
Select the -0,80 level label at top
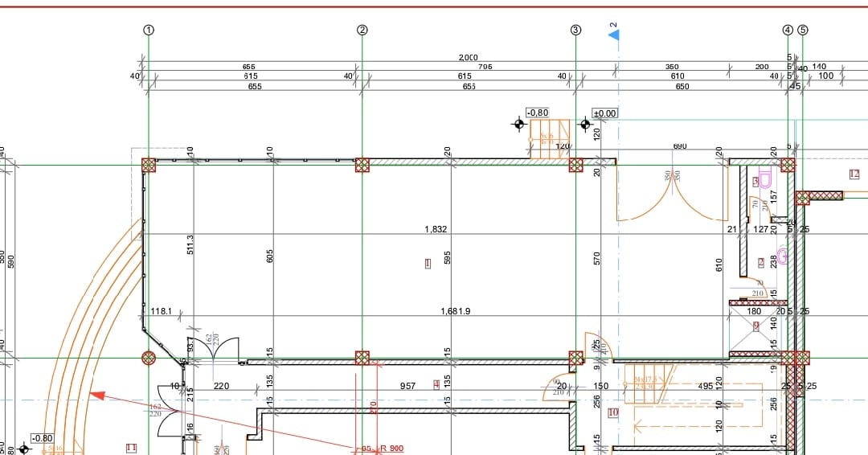point(538,113)
